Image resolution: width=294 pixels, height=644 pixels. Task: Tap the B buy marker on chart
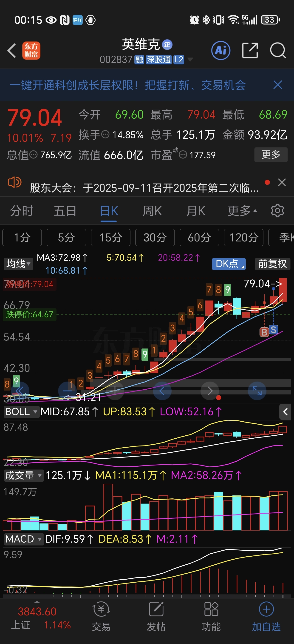coord(264,332)
